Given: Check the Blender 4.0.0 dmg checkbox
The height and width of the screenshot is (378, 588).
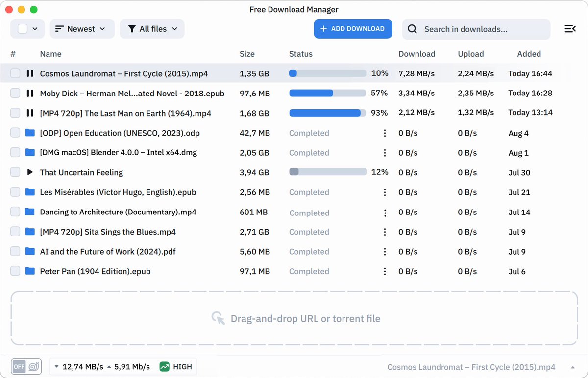Looking at the screenshot, I should coord(15,152).
